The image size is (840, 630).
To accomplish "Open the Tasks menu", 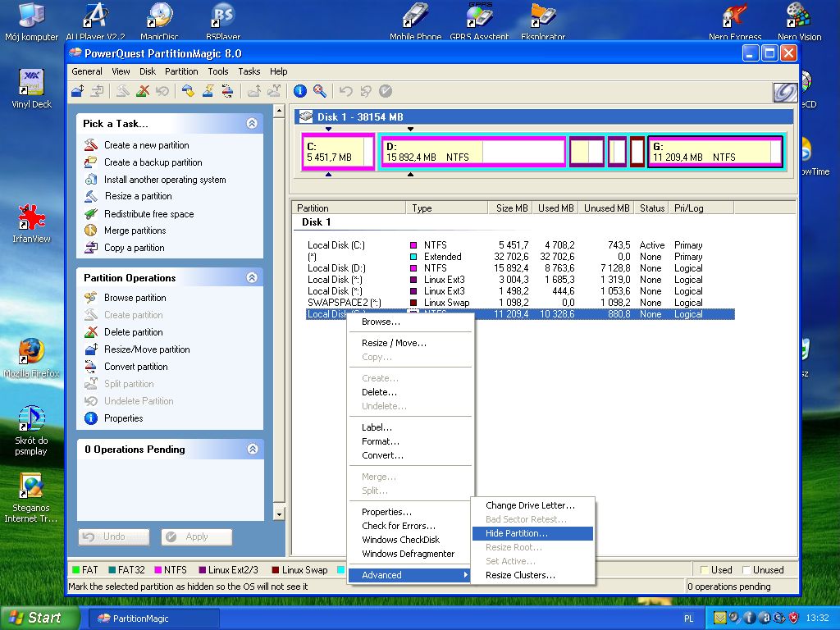I will (249, 71).
